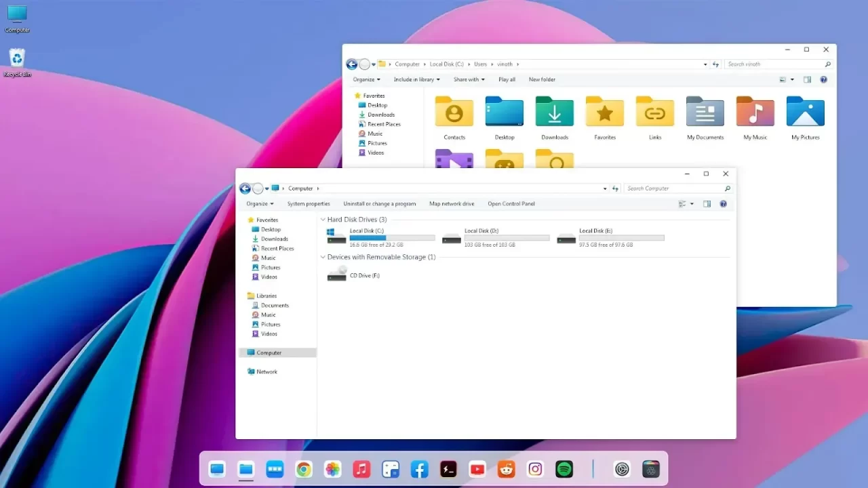Open the Organize dropdown in Computer window
The width and height of the screenshot is (868, 488).
[260, 204]
